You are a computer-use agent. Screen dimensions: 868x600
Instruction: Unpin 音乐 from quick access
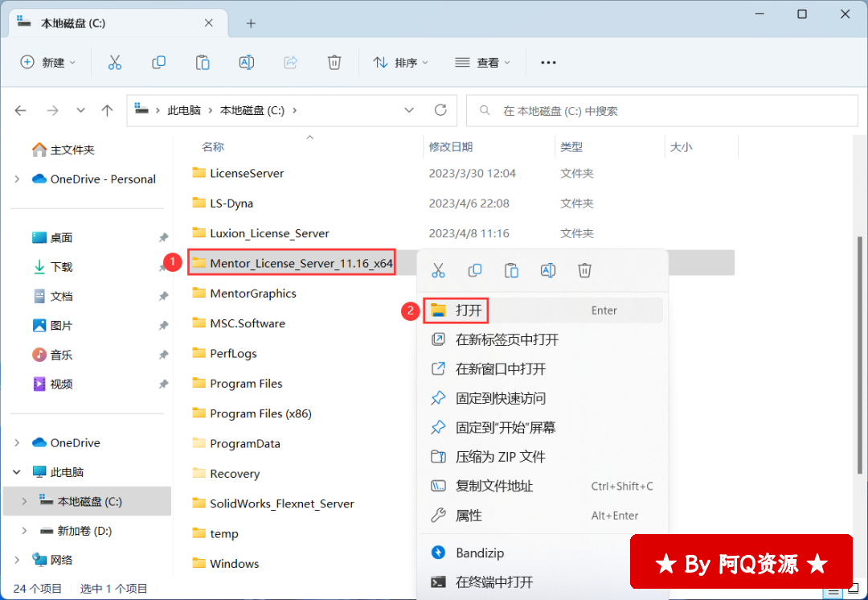pos(163,355)
